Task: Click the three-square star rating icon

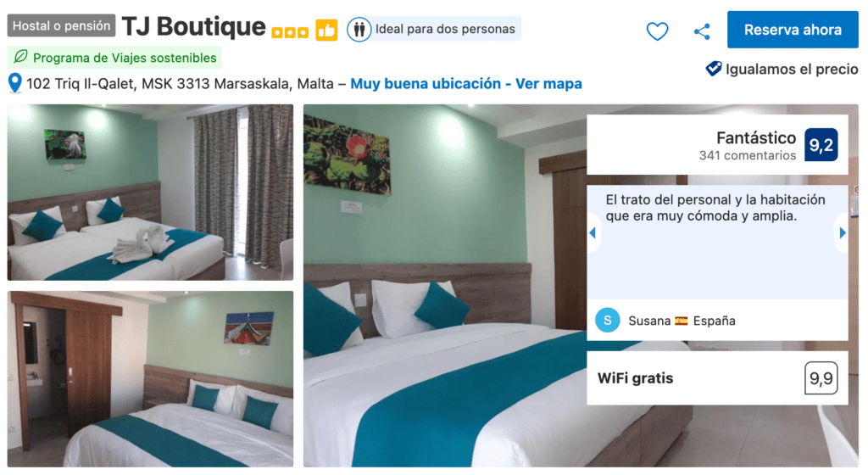Action: pyautogui.click(x=290, y=33)
